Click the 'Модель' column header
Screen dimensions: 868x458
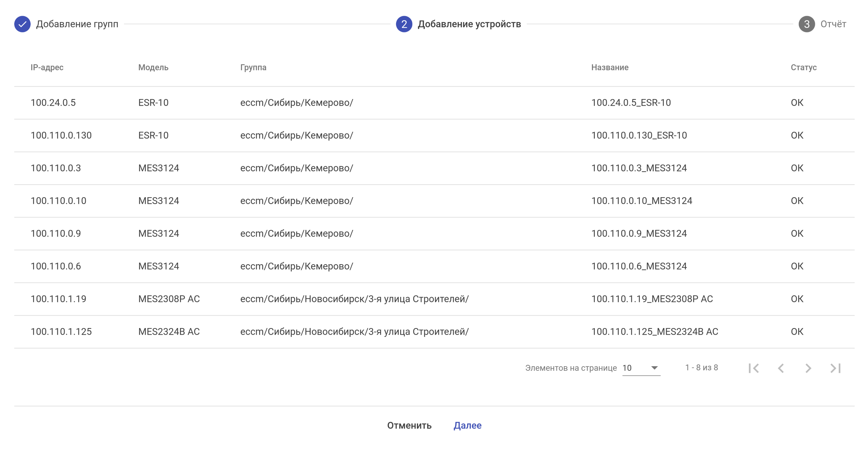[153, 67]
